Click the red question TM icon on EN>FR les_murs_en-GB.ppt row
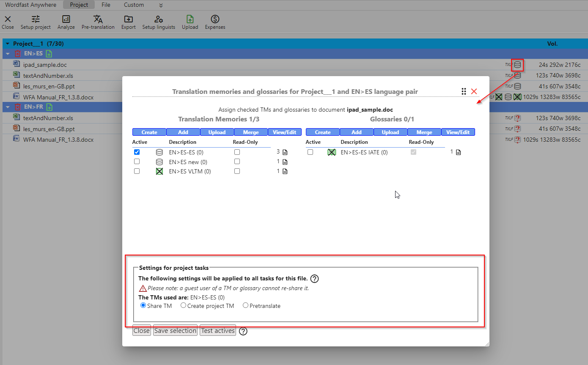Viewport: 588px width, 365px height. coord(517,129)
